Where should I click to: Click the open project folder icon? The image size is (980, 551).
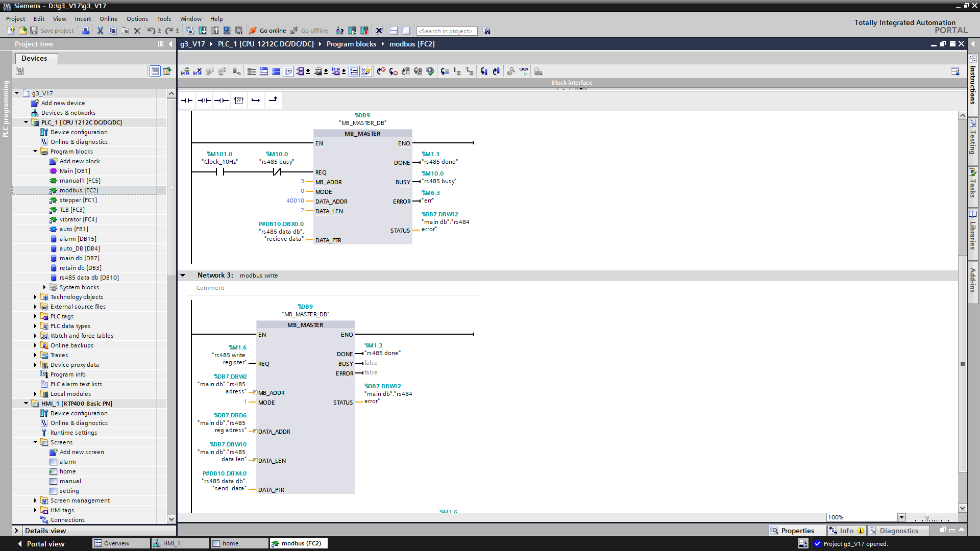[22, 31]
